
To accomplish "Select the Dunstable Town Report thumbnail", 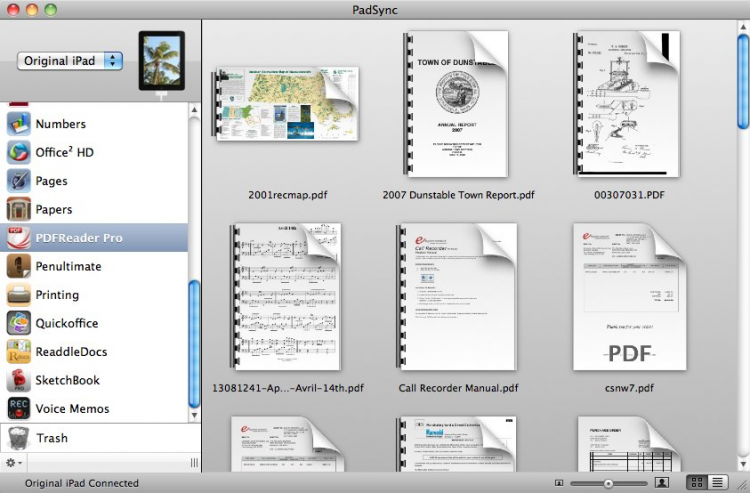I will (456, 104).
